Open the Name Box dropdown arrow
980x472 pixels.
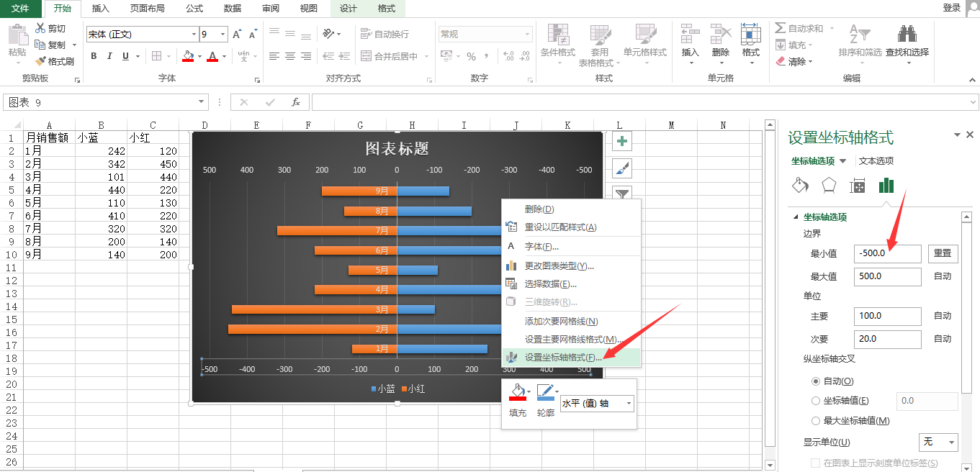202,102
